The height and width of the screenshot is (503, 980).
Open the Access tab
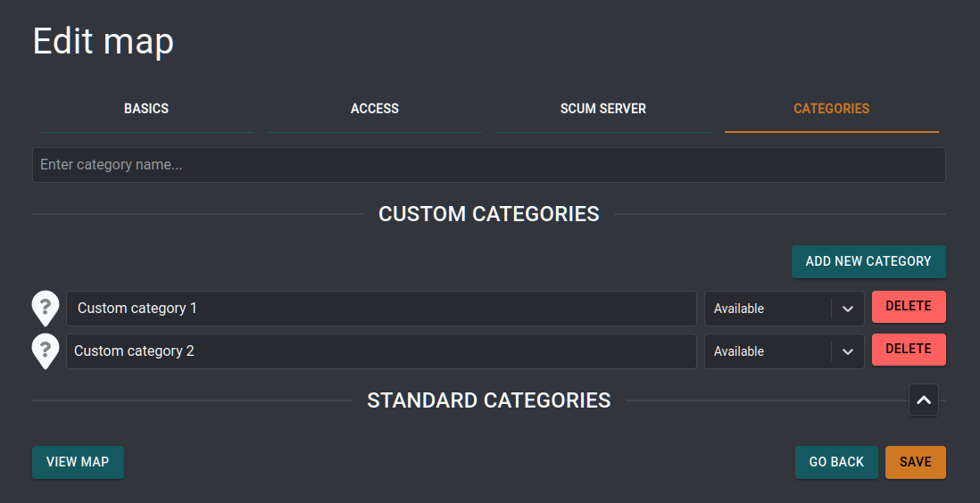375,109
